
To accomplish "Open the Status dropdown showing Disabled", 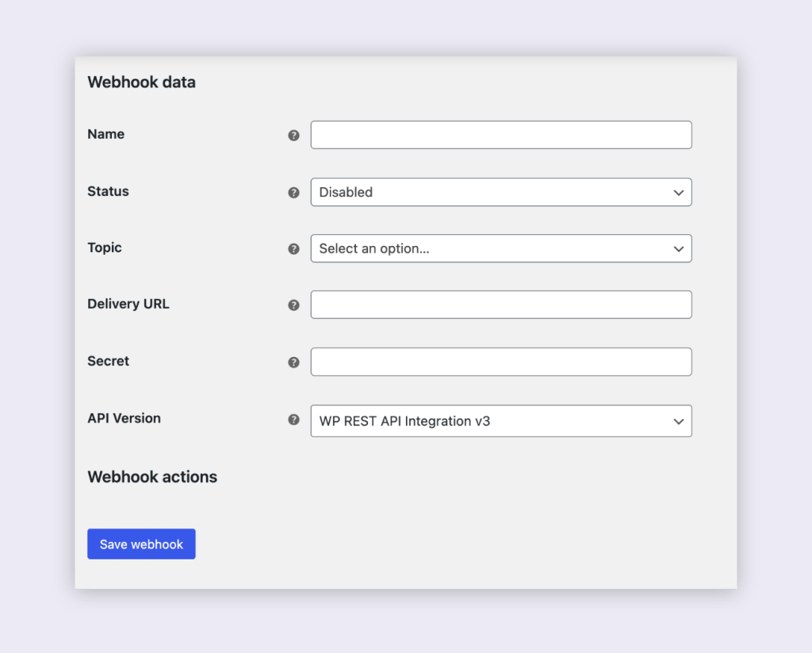I will click(x=501, y=192).
